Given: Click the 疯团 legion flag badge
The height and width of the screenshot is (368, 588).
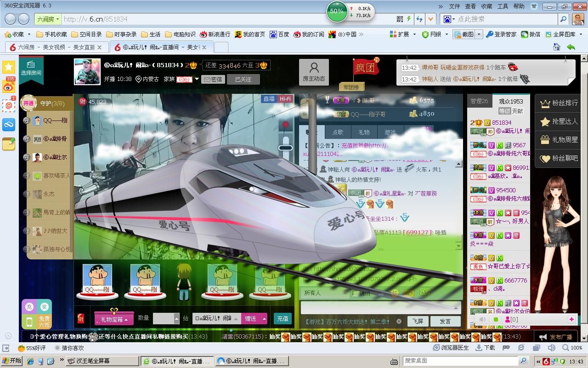Looking at the screenshot, I should click(366, 68).
